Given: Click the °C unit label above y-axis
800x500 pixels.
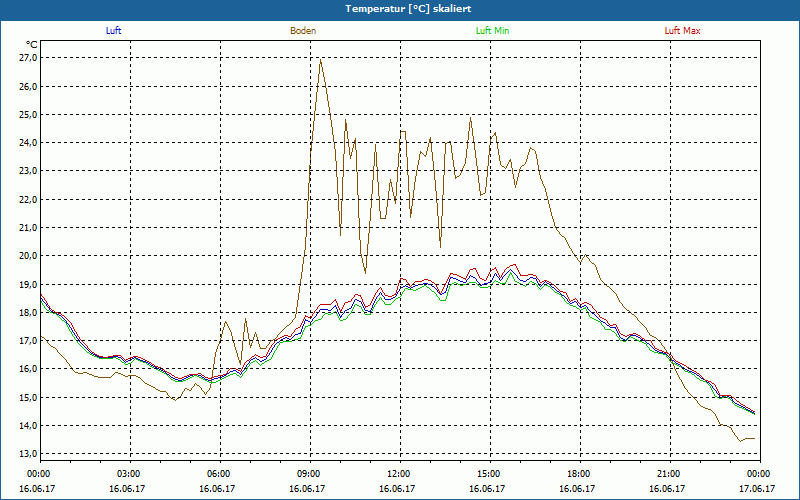Looking at the screenshot, I should (x=31, y=44).
